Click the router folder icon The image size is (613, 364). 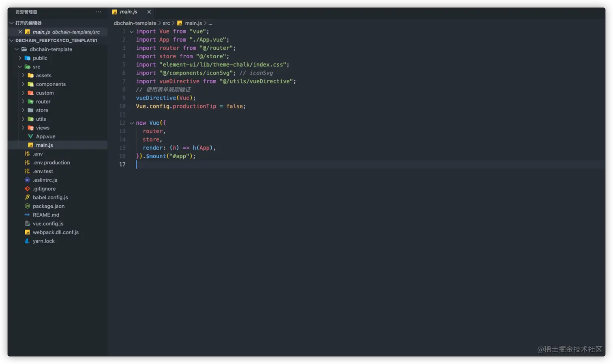30,102
